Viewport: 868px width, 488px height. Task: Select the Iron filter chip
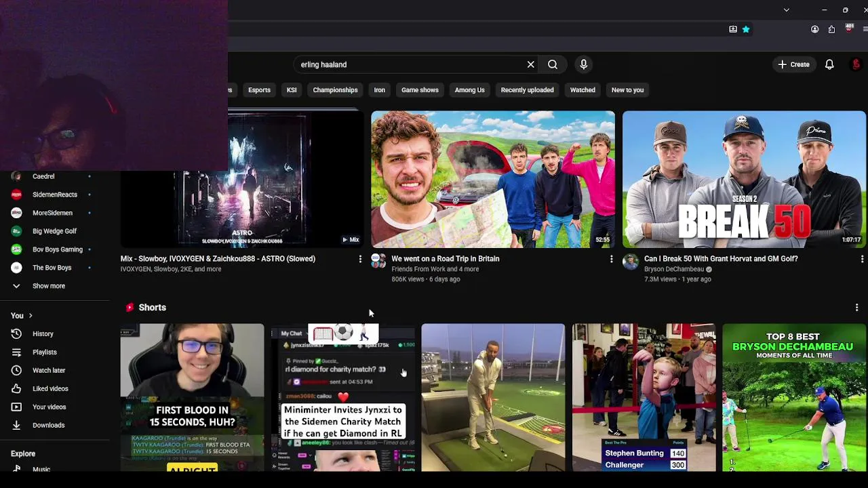click(380, 89)
